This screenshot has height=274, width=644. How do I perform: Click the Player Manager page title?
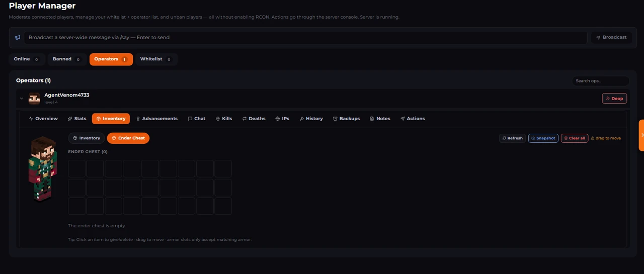coord(42,6)
